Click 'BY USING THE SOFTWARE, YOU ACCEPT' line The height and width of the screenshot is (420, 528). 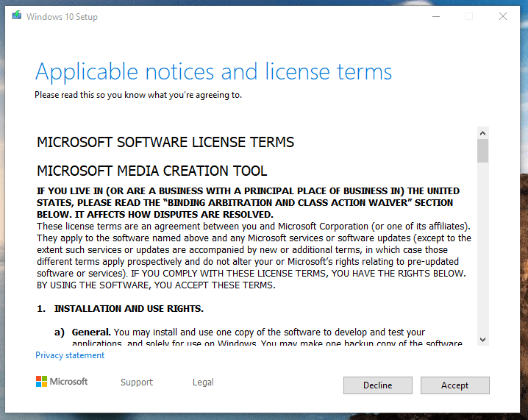click(x=156, y=285)
